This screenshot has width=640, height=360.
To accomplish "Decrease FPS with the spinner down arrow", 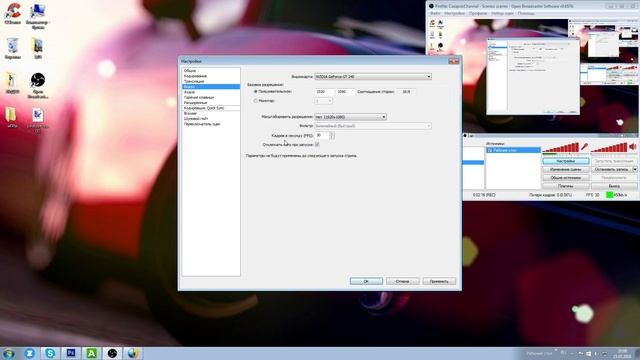I will click(332, 137).
